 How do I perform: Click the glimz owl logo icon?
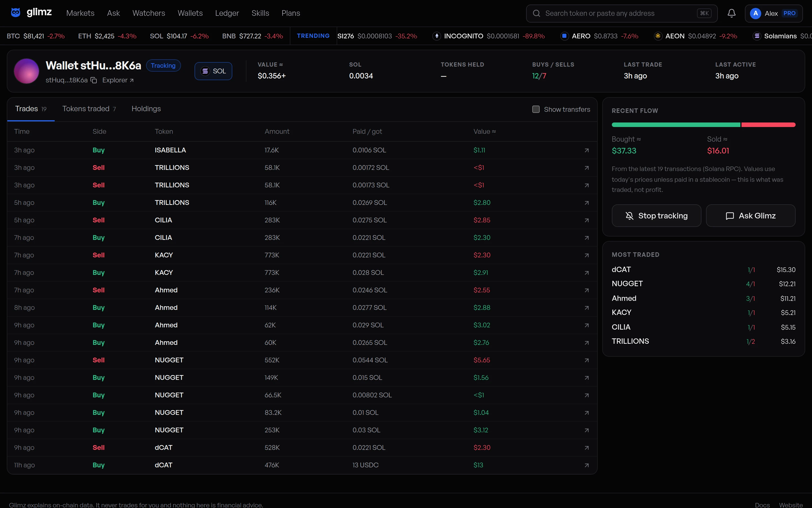16,13
